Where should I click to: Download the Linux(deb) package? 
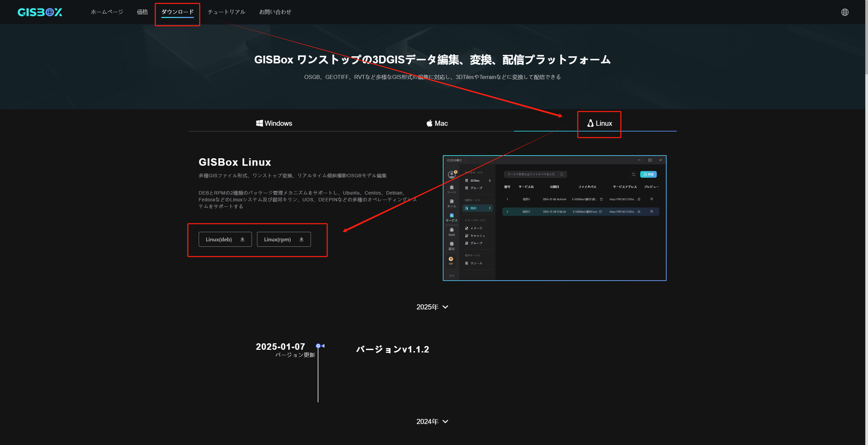tap(225, 239)
